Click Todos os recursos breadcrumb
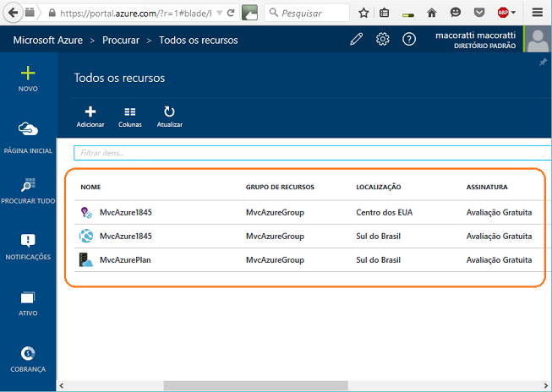The width and height of the screenshot is (552, 392). [198, 41]
